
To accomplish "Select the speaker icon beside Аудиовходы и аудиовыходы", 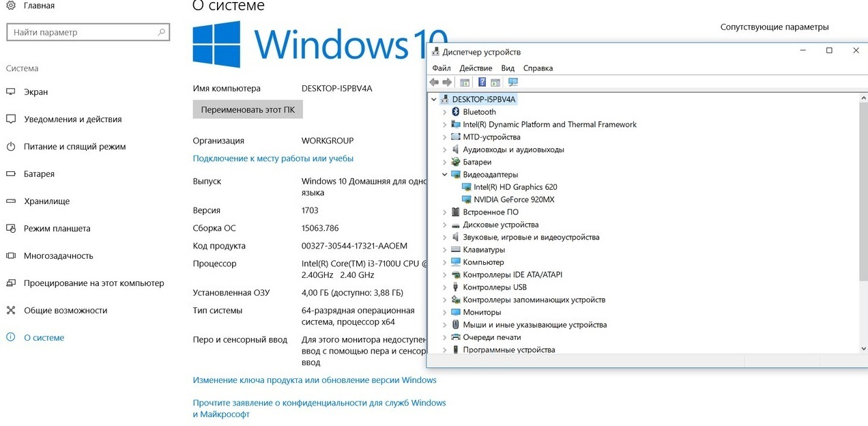I will (x=456, y=150).
